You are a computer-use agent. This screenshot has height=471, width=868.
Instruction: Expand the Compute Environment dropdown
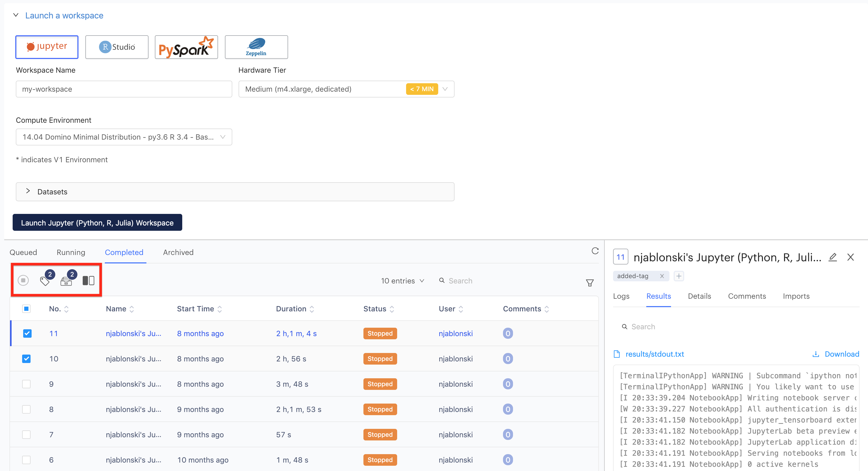(x=224, y=137)
